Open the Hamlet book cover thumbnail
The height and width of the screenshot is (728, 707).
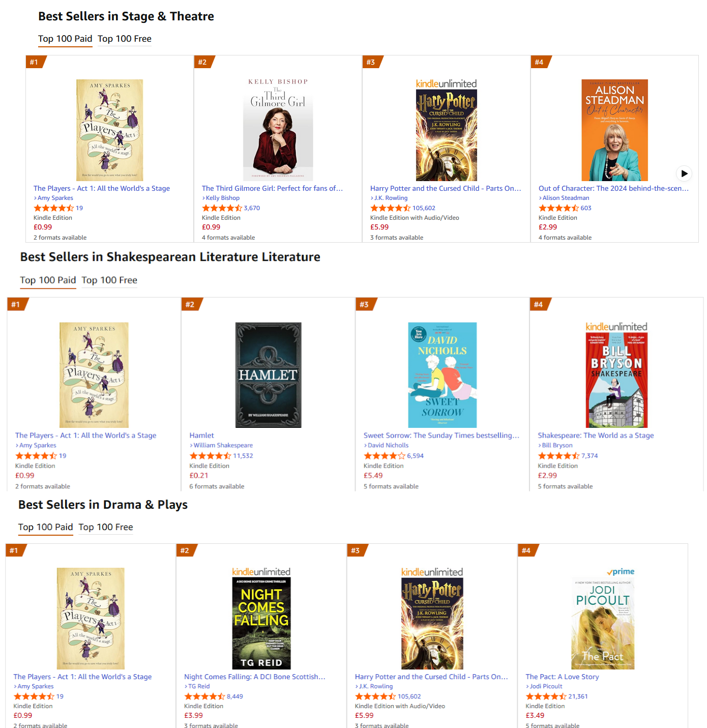click(x=268, y=375)
